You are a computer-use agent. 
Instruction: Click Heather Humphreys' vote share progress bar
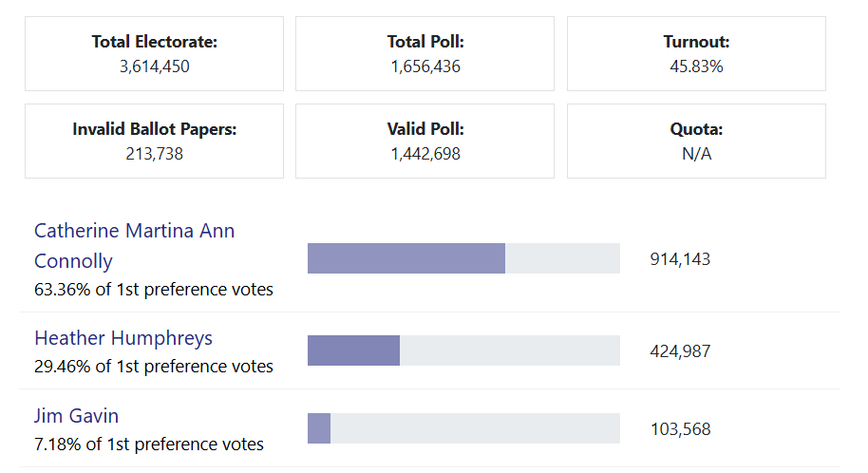463,350
